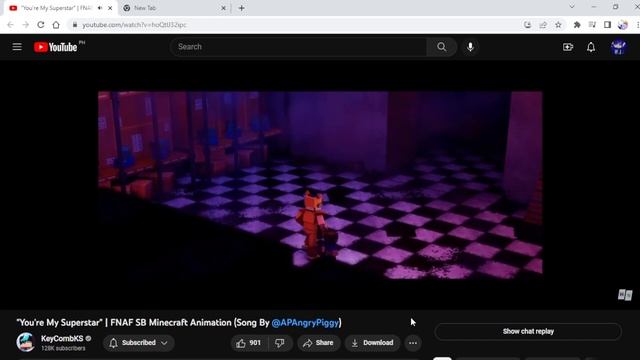
Task: Focus the YouTube search field
Action: (298, 47)
